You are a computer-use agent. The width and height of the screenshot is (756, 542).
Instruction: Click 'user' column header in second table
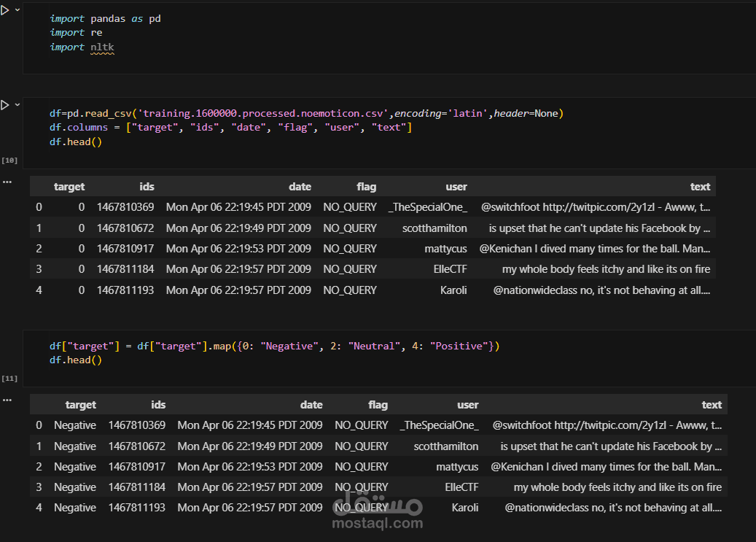pyautogui.click(x=467, y=405)
